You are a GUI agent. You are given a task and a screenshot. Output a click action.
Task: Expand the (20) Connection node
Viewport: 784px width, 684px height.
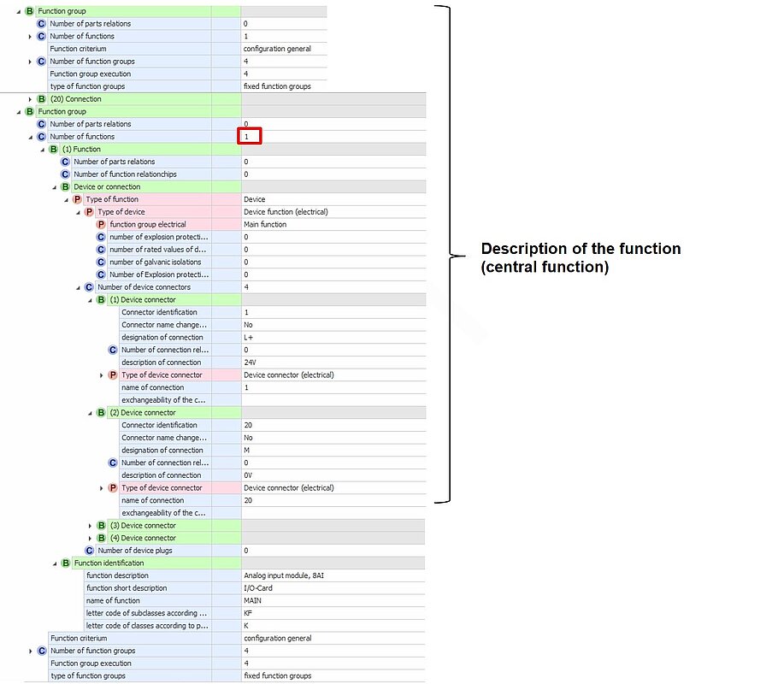30,99
